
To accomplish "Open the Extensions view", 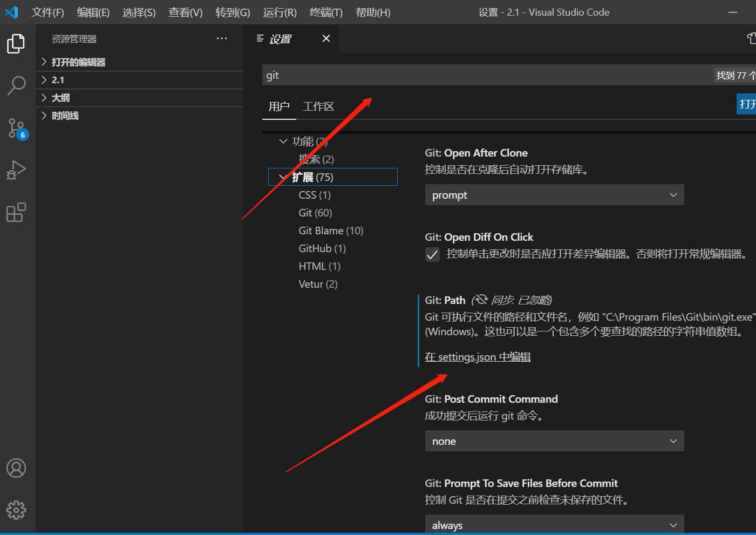I will pyautogui.click(x=16, y=212).
